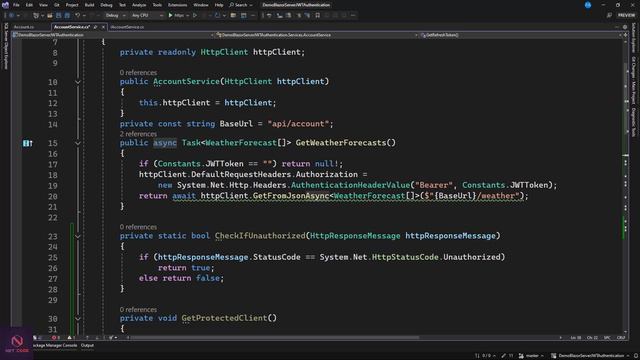The height and width of the screenshot is (360, 640).
Task: Click line number 22 in the gutter
Action: pyautogui.click(x=53, y=218)
